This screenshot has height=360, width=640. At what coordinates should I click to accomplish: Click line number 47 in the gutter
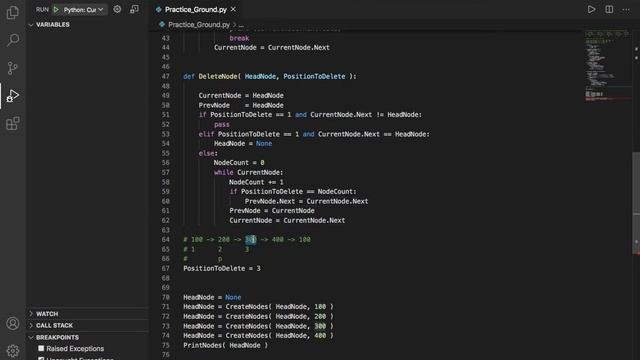(x=165, y=76)
